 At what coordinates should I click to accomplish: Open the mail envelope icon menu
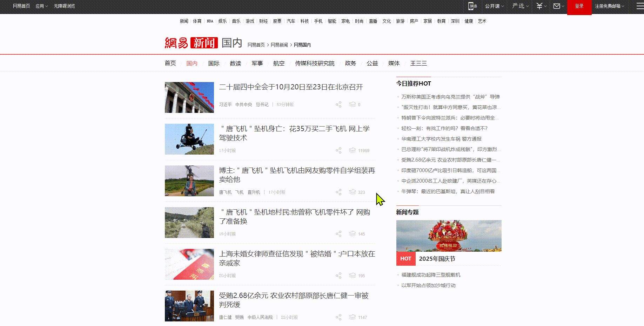[x=558, y=6]
